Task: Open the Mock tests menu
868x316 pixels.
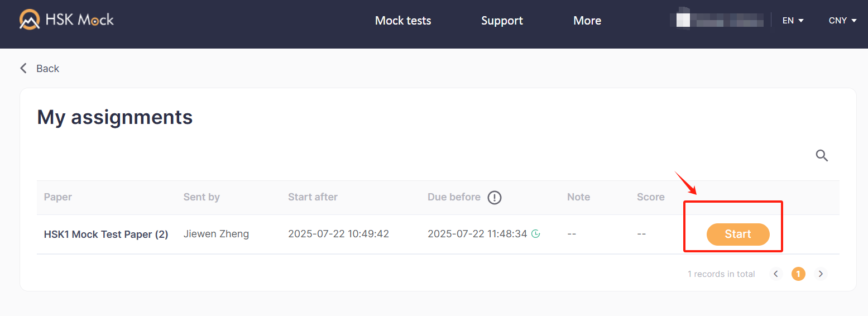Action: pos(403,21)
